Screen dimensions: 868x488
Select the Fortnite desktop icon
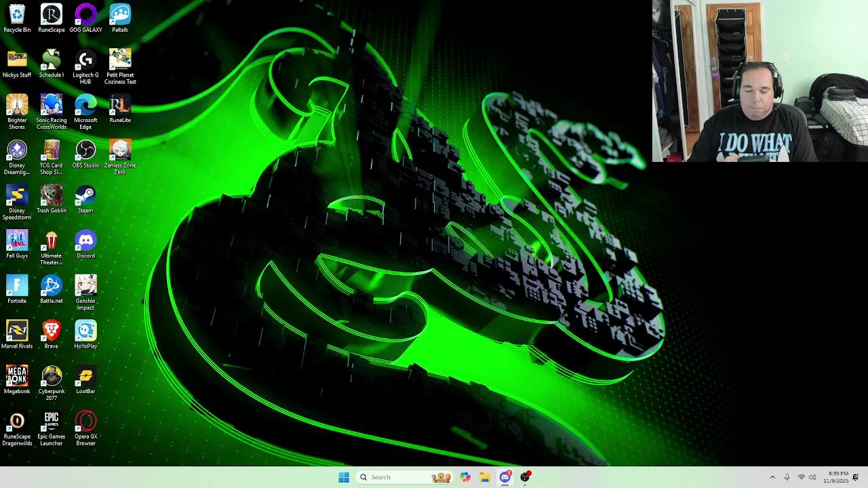[x=17, y=289]
